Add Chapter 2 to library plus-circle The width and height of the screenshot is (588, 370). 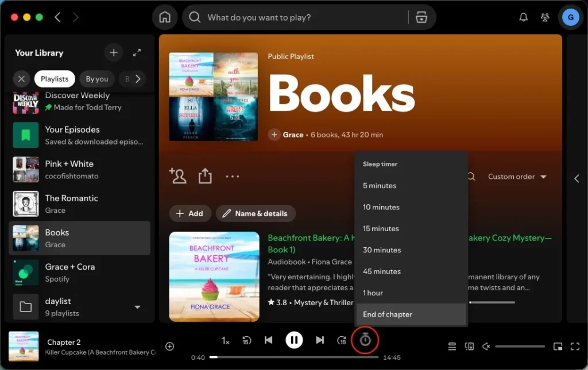click(169, 346)
